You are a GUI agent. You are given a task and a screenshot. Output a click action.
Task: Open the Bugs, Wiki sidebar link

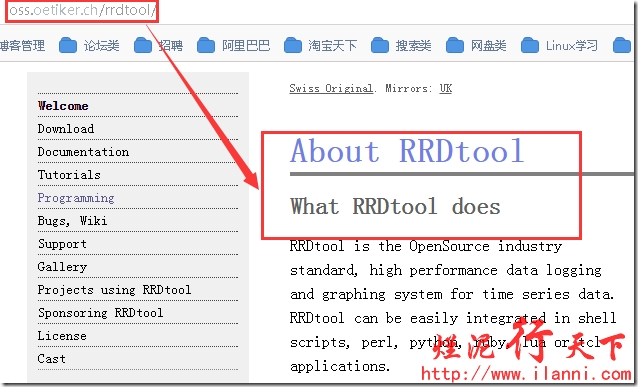click(72, 221)
